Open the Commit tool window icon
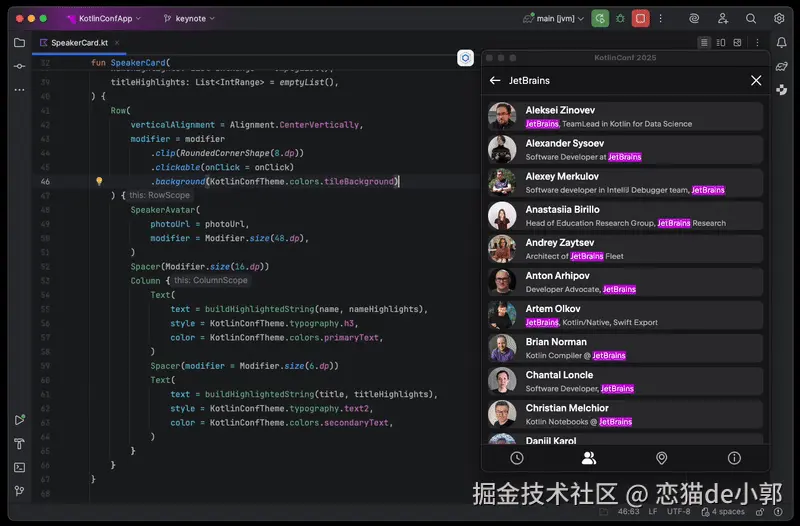The height and width of the screenshot is (526, 800). [19, 66]
